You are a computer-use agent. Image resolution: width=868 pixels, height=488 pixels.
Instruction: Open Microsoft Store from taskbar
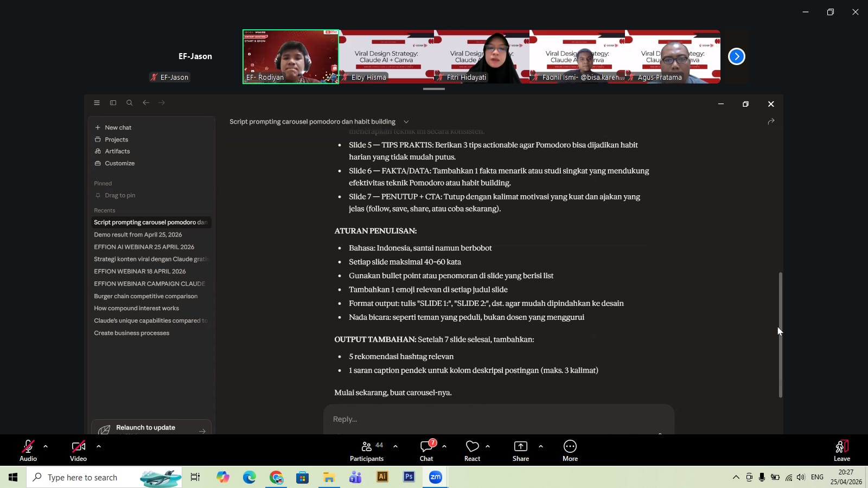[x=302, y=477]
